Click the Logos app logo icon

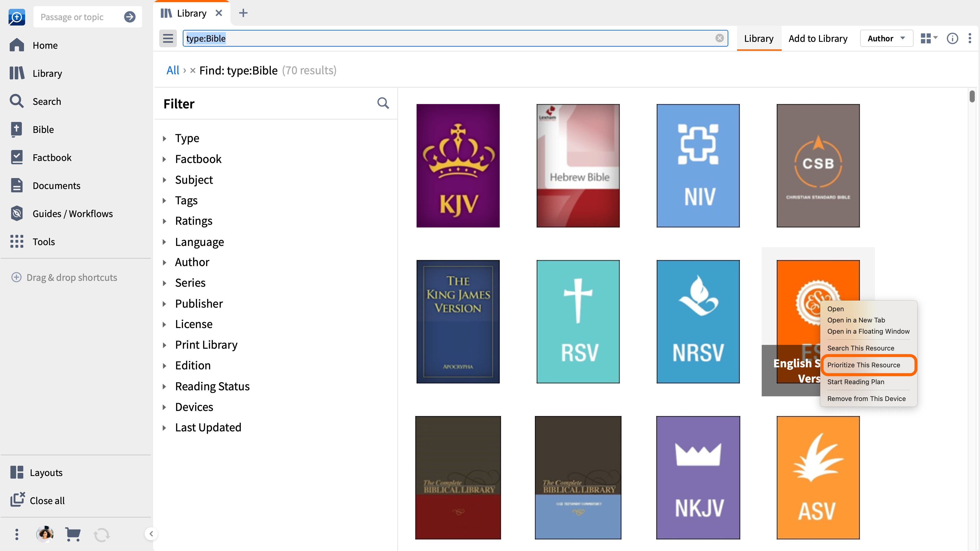click(17, 17)
